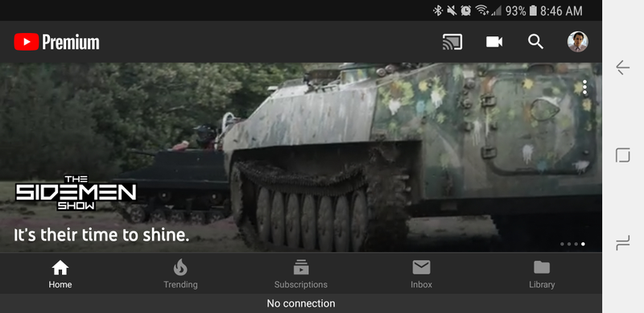644x313 pixels.
Task: Open the three-dot menu on the banner
Action: [584, 87]
